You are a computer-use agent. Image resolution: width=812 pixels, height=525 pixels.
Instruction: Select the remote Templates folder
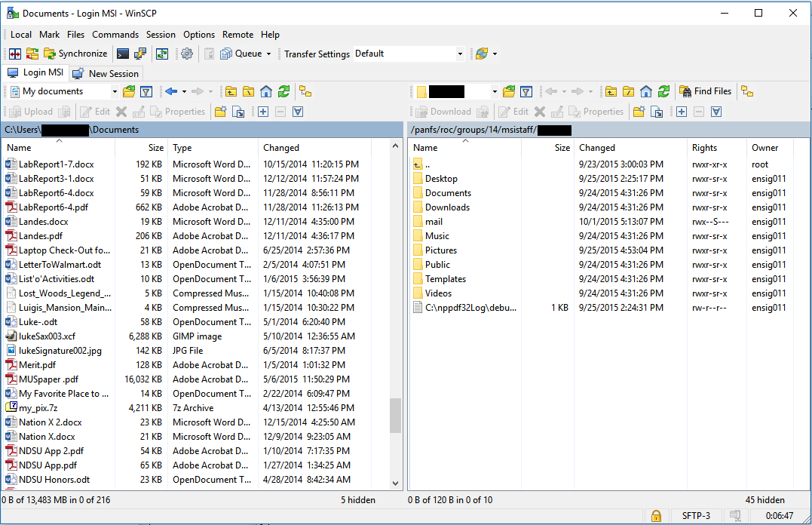pos(445,279)
